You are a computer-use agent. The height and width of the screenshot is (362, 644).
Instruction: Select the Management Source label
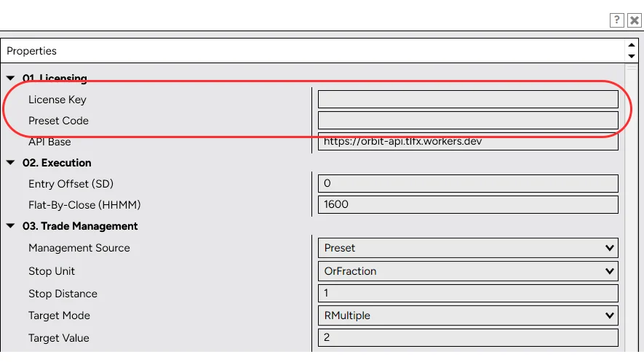click(x=79, y=248)
